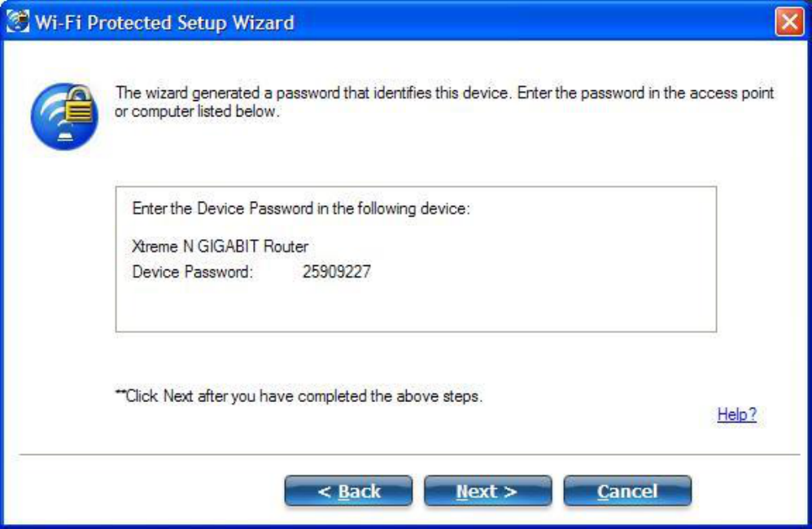Click the golden padlock on the Wi-Fi icon
Viewport: 812px width, 529px height.
pyautogui.click(x=79, y=105)
